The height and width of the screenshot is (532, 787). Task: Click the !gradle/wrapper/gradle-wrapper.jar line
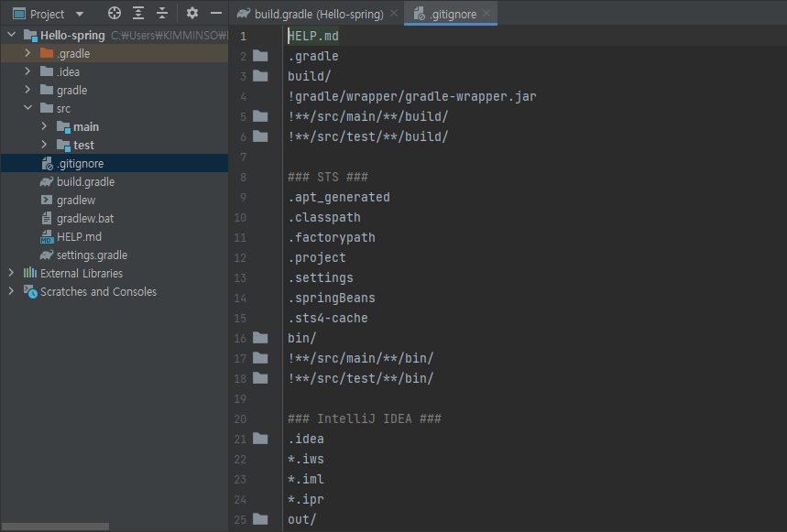tap(412, 96)
